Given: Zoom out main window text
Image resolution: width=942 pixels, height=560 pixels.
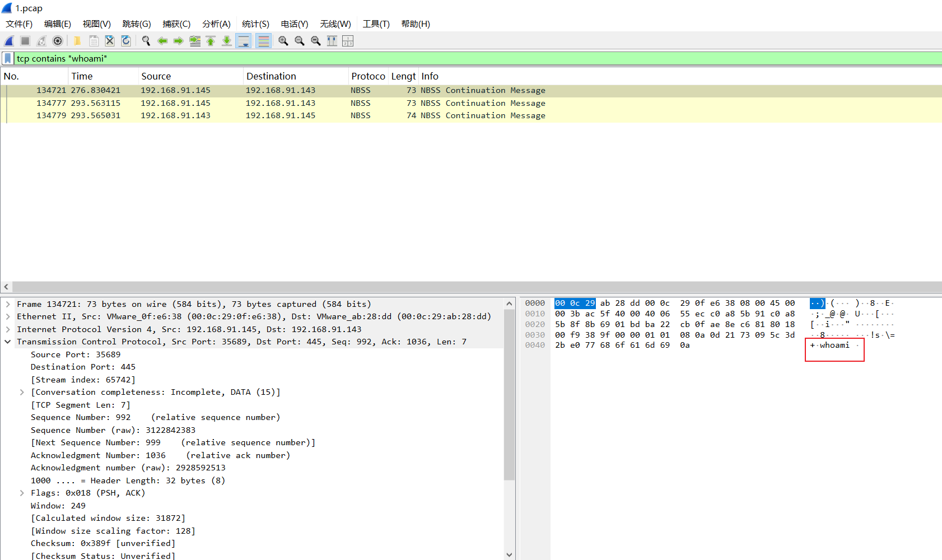Looking at the screenshot, I should click(300, 41).
